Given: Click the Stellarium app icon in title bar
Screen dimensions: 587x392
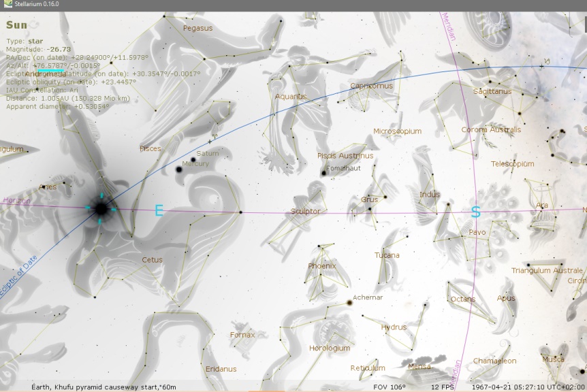Looking at the screenshot, I should tap(7, 4).
